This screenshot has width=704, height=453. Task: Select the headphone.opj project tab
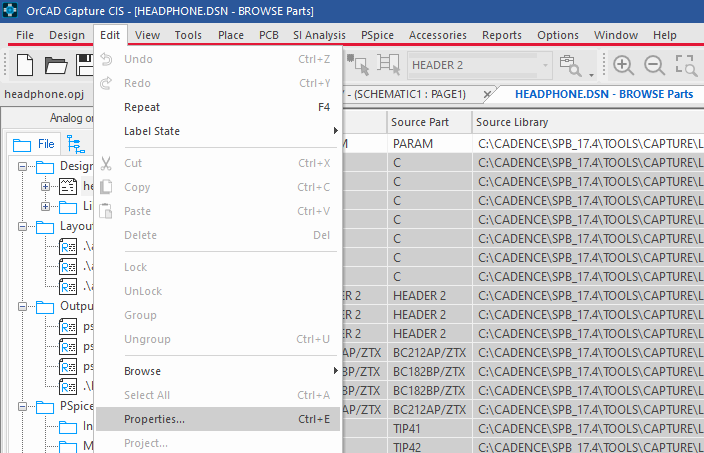pyautogui.click(x=44, y=94)
